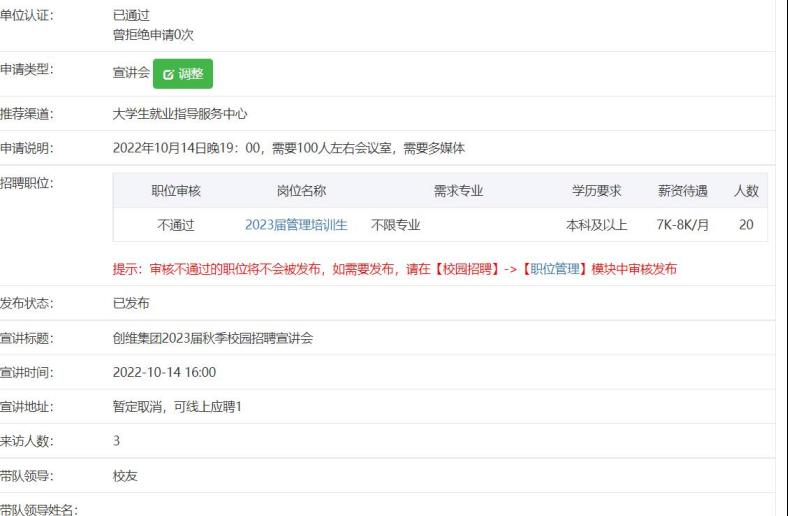The image size is (788, 516).
Task: Click the 薪资待遇 column header
Action: tap(682, 191)
